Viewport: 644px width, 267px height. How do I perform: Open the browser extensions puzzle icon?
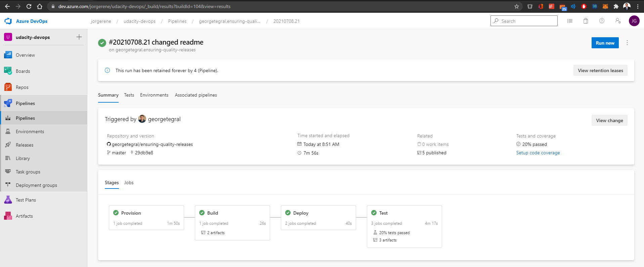(616, 6)
